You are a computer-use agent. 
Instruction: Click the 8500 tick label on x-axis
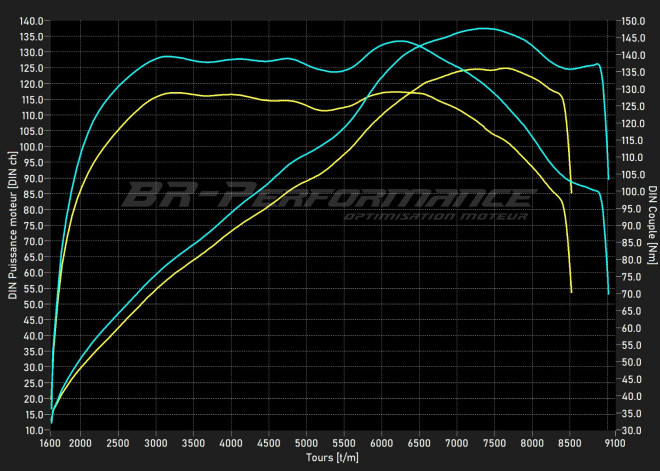[570, 443]
